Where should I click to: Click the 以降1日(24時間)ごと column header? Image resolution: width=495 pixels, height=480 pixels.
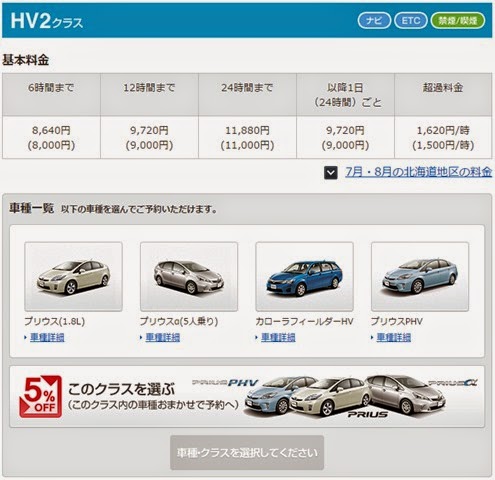click(x=345, y=95)
